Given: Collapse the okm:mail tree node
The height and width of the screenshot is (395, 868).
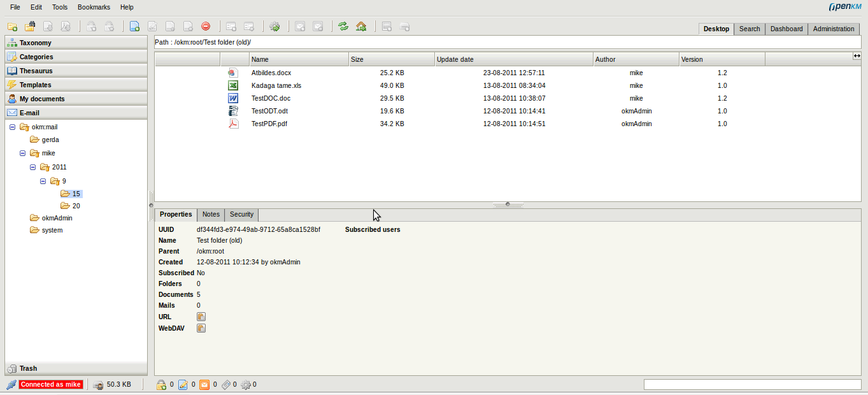Looking at the screenshot, I should [13, 127].
